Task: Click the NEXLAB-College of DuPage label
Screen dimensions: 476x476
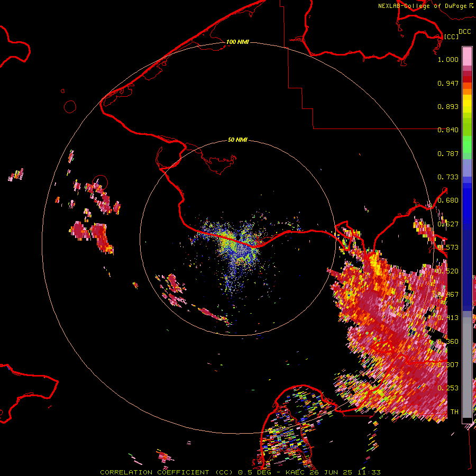Action: pos(422,6)
